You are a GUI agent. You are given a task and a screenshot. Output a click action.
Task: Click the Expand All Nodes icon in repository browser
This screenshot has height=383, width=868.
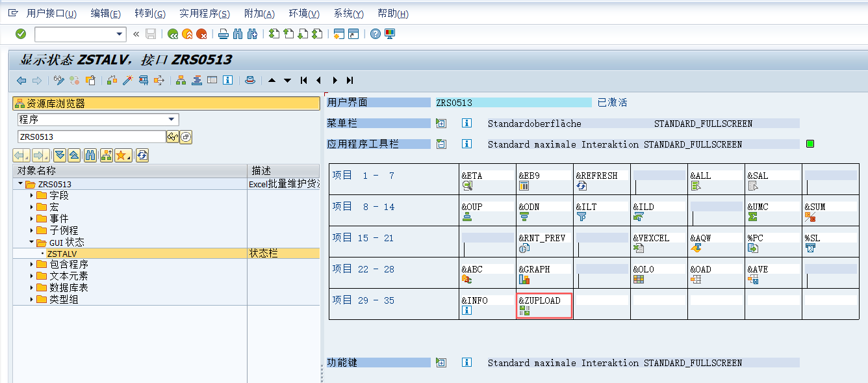pyautogui.click(x=60, y=155)
